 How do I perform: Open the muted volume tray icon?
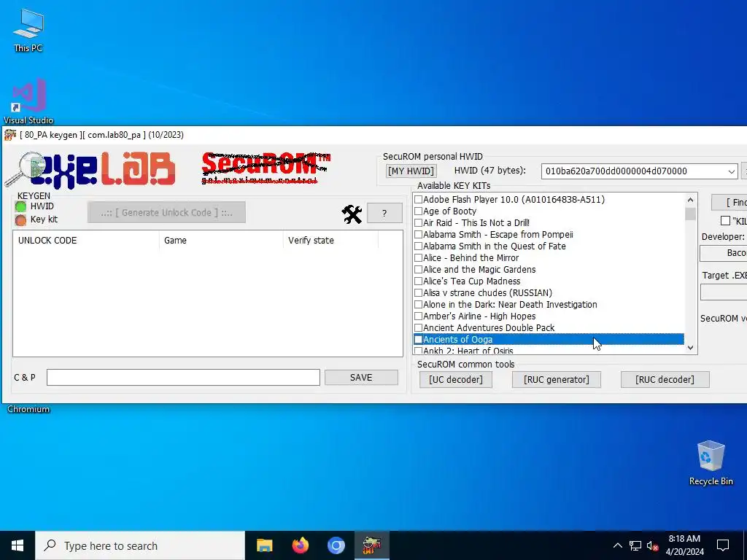(652, 545)
